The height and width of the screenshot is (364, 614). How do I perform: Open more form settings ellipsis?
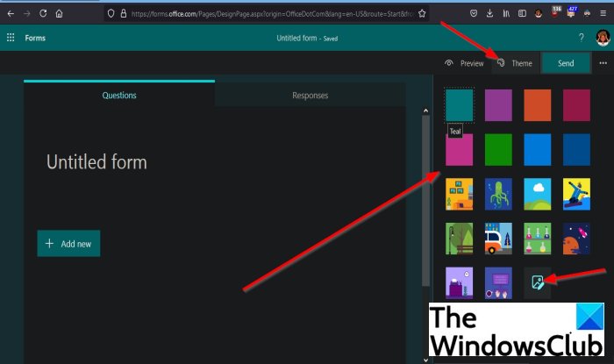[603, 63]
